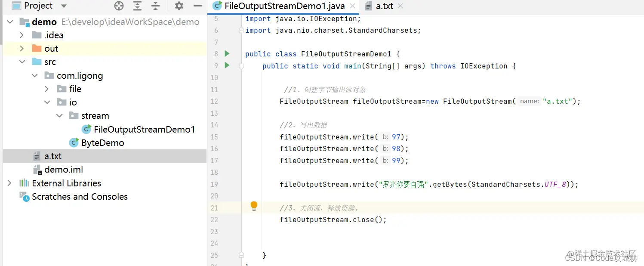Select demo.iml file in project tree

(63, 170)
